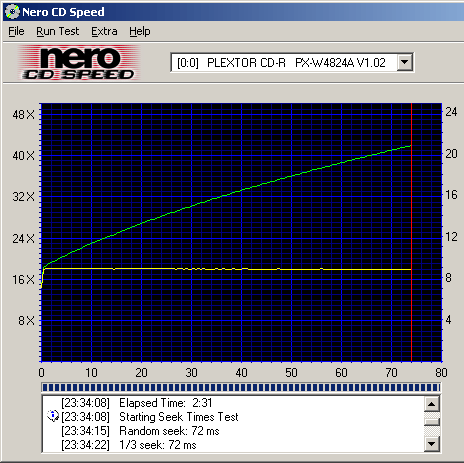Select the 'Starting Seek Times Test' log line

(x=150, y=417)
